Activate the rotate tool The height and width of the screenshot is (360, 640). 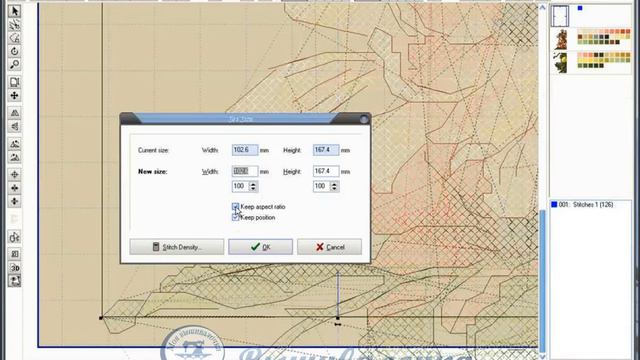(14, 51)
